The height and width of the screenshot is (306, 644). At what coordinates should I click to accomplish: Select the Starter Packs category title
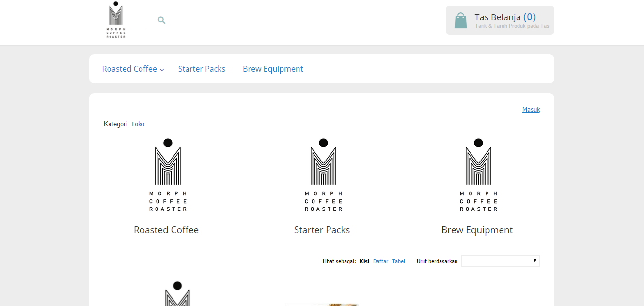322,230
